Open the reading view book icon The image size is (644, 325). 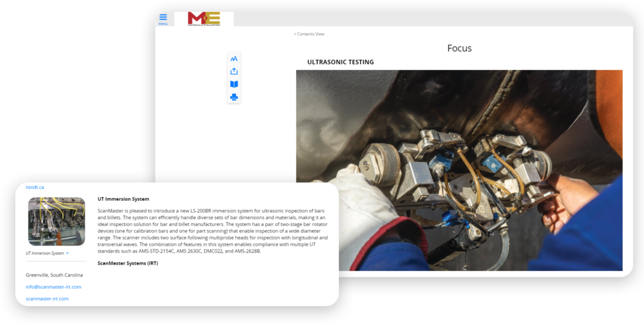coord(234,84)
